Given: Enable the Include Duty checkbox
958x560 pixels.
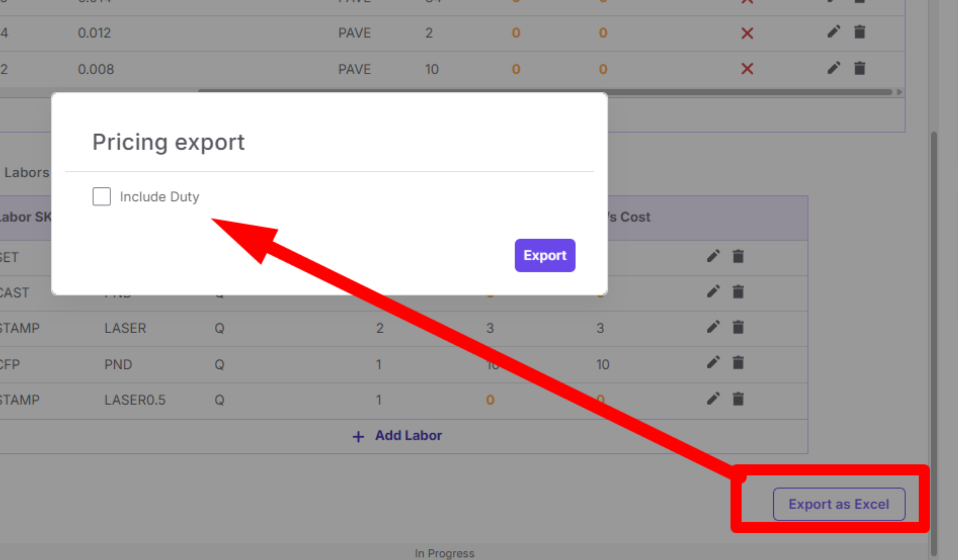Looking at the screenshot, I should (101, 196).
